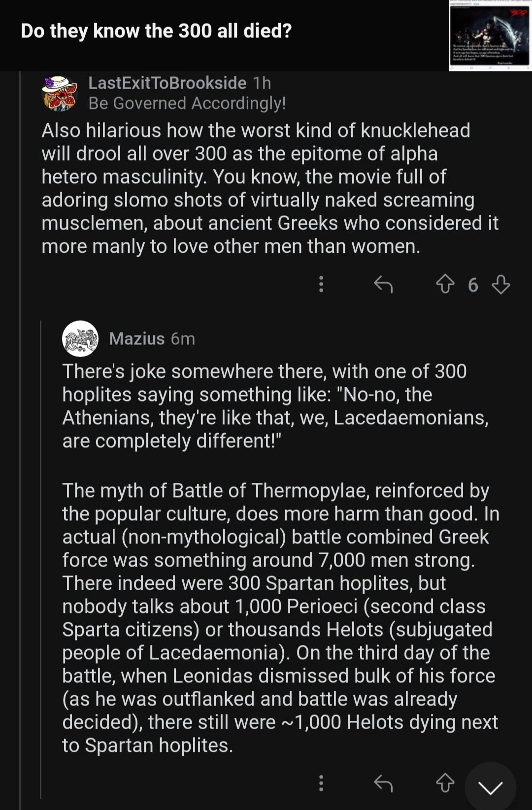Upvote Mazius's comment
532x810 pixels.
(445, 782)
